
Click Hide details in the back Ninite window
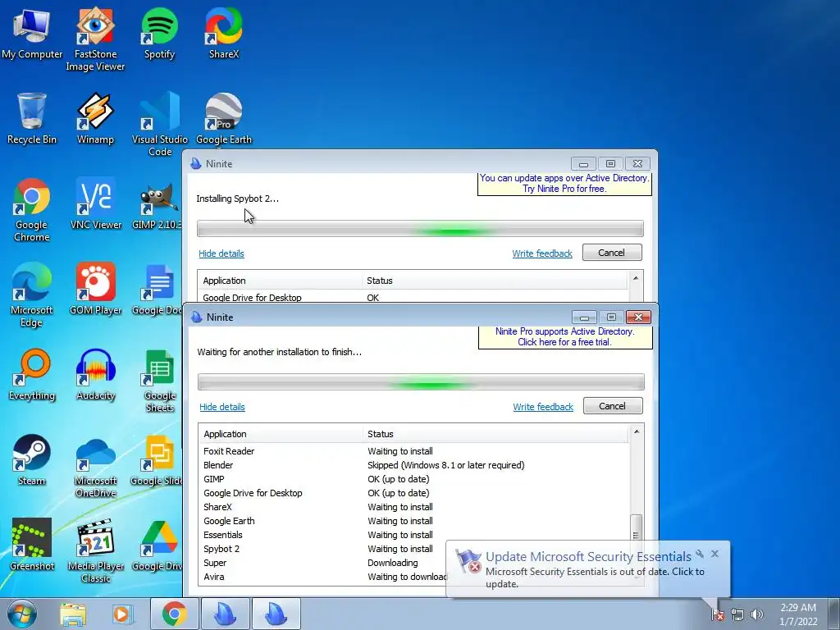(x=221, y=253)
